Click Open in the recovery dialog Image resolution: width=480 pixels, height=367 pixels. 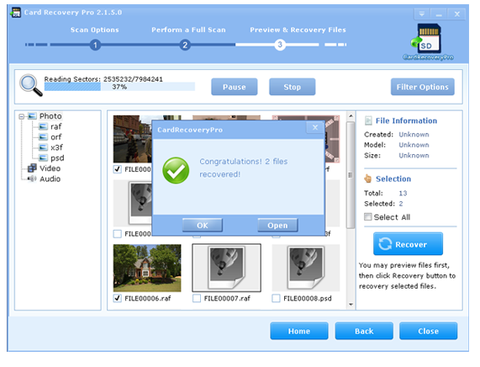pyautogui.click(x=277, y=225)
